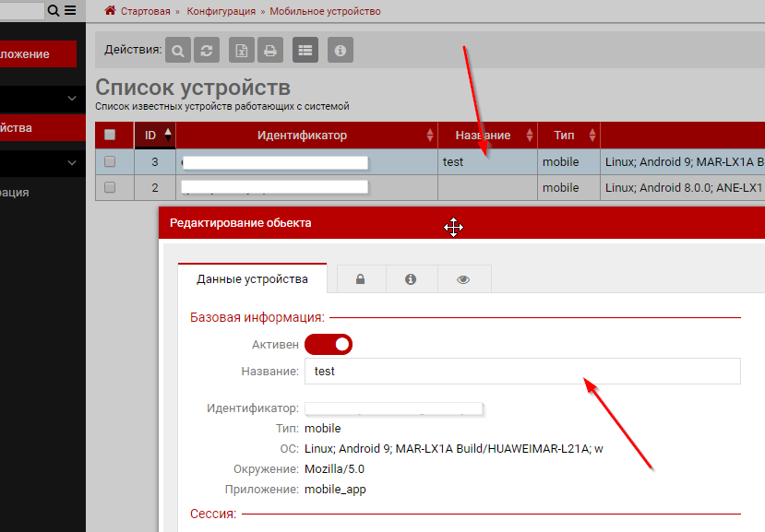Check the box for device ID 2
This screenshot has height=532, width=765.
110,187
